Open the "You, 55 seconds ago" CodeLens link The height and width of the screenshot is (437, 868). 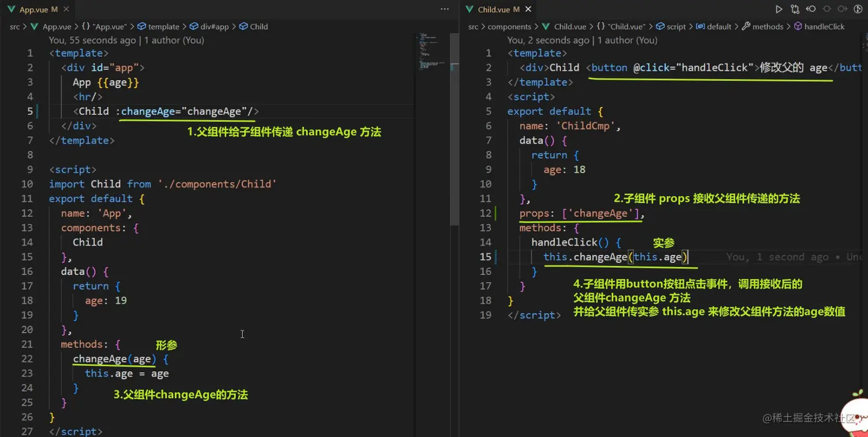point(92,40)
